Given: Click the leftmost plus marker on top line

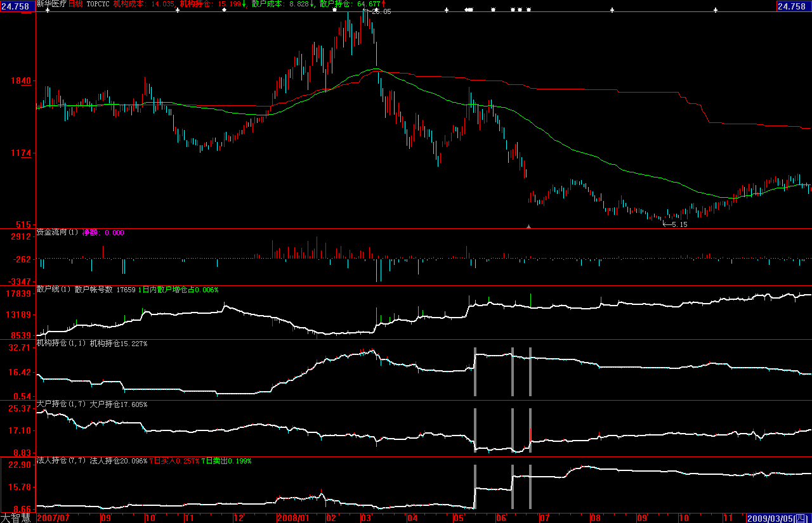Looking at the screenshot, I should click(x=46, y=10).
